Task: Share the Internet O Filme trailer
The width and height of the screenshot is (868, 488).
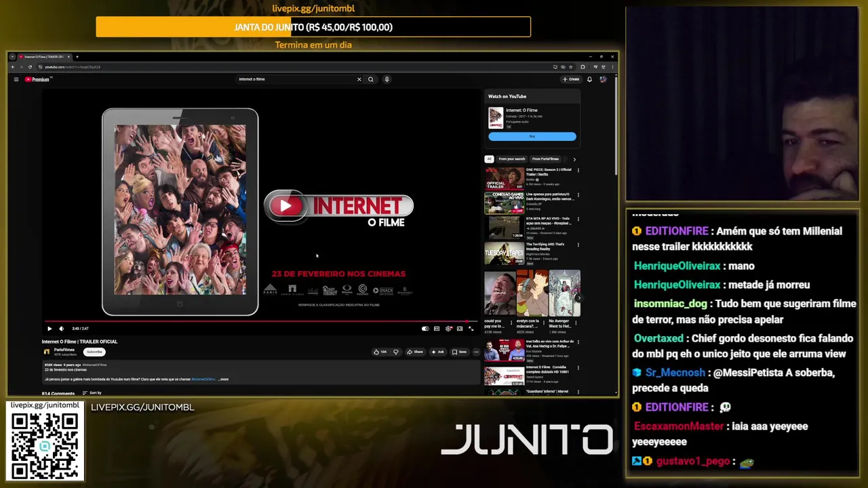Action: [415, 352]
